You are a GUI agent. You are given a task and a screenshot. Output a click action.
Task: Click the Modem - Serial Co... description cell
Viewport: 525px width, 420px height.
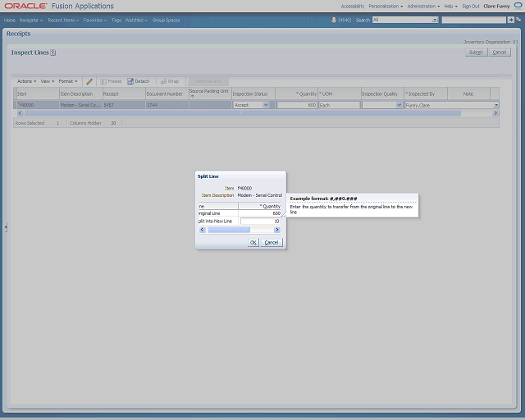coord(80,105)
